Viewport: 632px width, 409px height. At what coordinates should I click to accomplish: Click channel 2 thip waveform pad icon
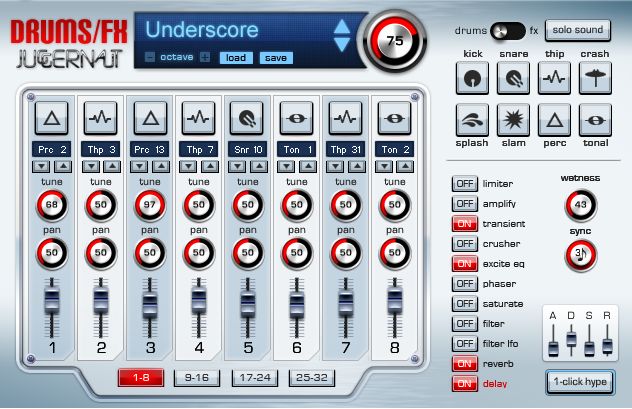100,118
